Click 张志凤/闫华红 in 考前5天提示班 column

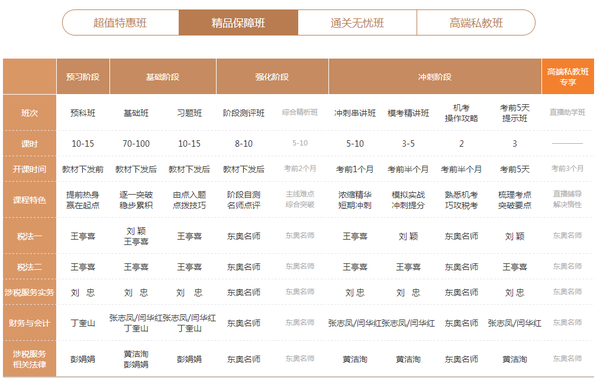pos(515,323)
